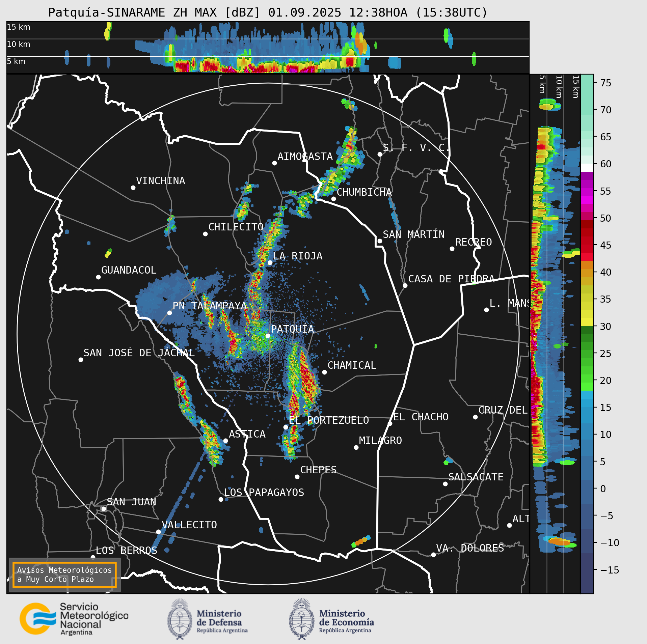Image resolution: width=647 pixels, height=644 pixels.
Task: Click the SAN JOSÉ DE JÁCHAL label
Action: click(x=139, y=353)
